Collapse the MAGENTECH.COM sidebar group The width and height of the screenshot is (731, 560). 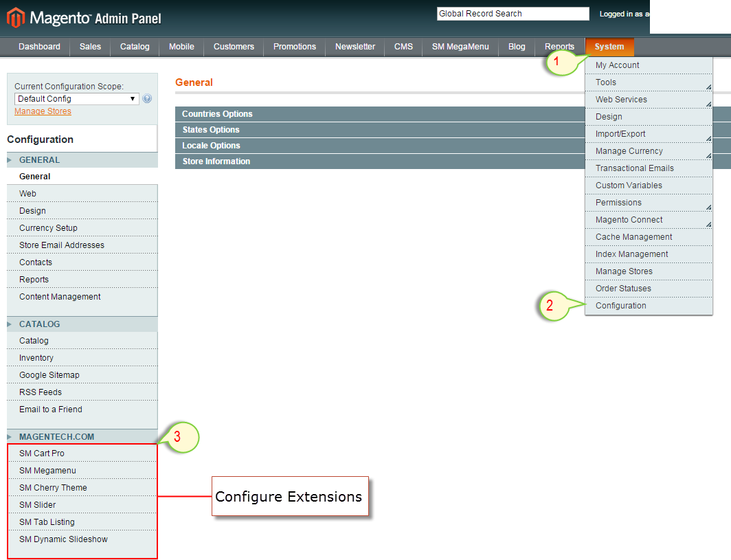click(x=82, y=437)
